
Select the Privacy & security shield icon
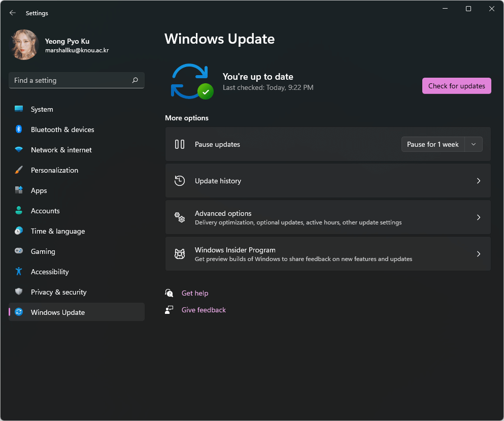pos(19,292)
